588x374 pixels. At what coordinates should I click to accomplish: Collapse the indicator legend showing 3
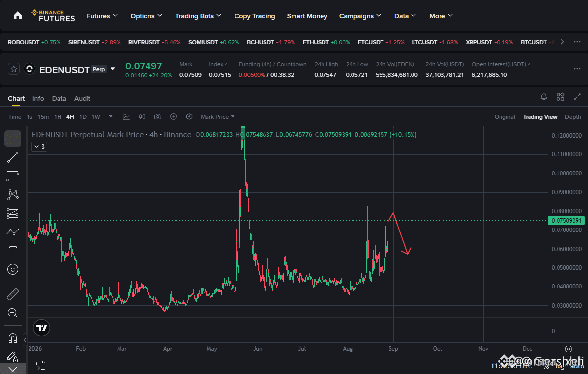point(39,147)
